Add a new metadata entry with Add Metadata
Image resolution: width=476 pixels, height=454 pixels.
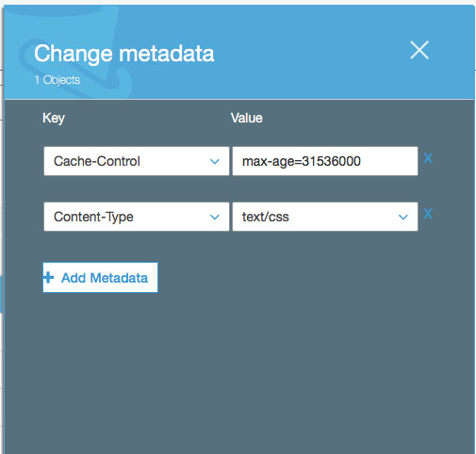[100, 278]
